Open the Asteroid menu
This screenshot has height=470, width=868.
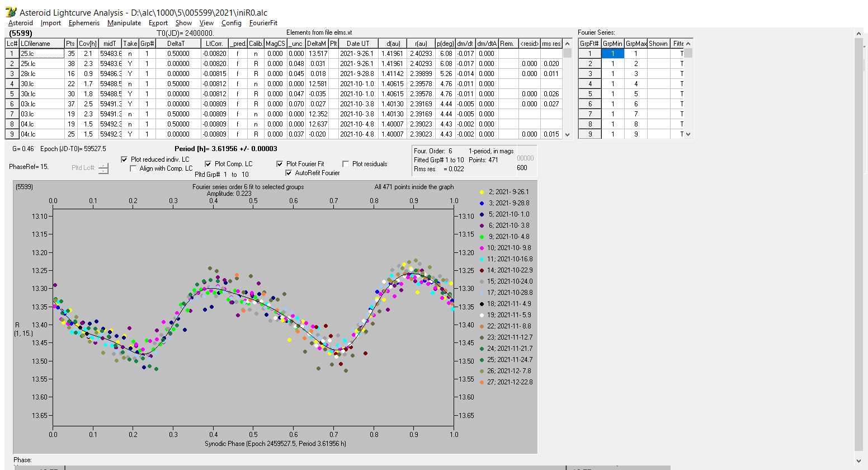[x=21, y=23]
